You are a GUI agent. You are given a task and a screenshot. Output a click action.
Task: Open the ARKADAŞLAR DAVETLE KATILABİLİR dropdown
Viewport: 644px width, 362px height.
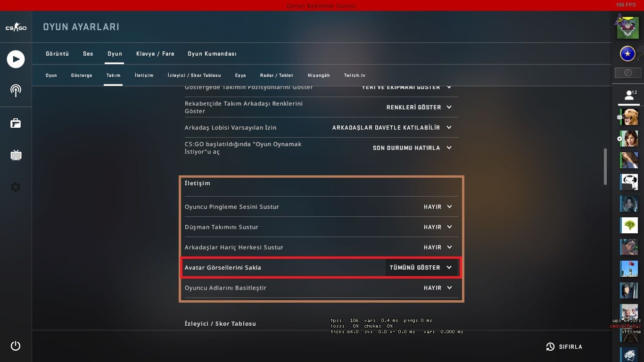(392, 128)
